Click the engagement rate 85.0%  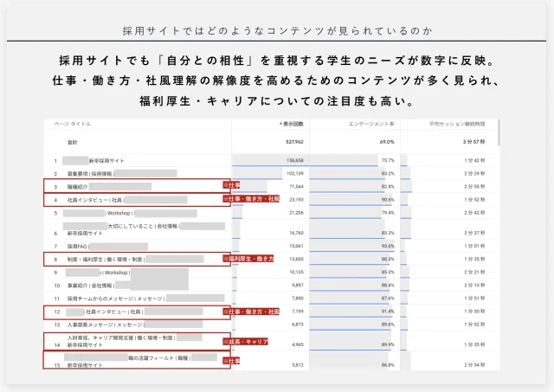388,273
